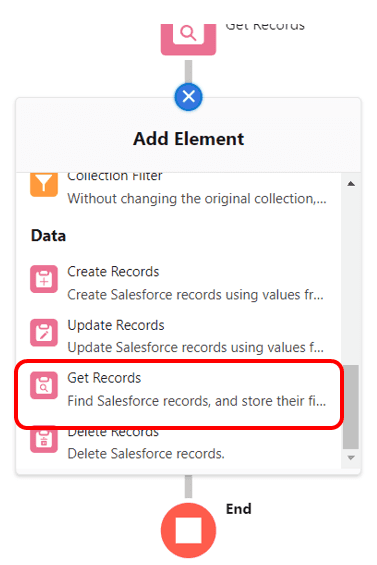This screenshot has height=565, width=377.
Task: Click the scrollbar up arrow
Action: click(351, 184)
